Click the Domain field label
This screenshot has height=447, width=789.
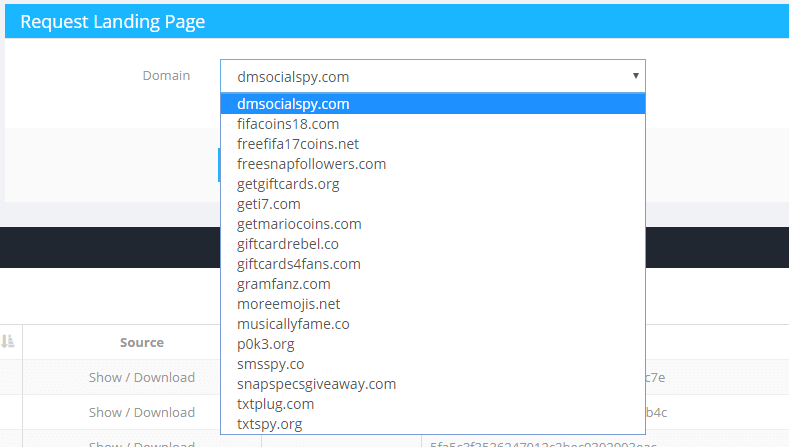tap(166, 76)
